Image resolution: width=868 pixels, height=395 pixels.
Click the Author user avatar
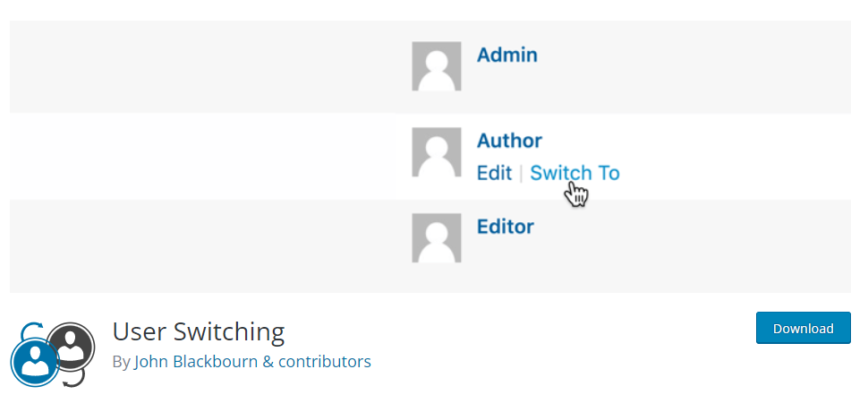click(436, 151)
